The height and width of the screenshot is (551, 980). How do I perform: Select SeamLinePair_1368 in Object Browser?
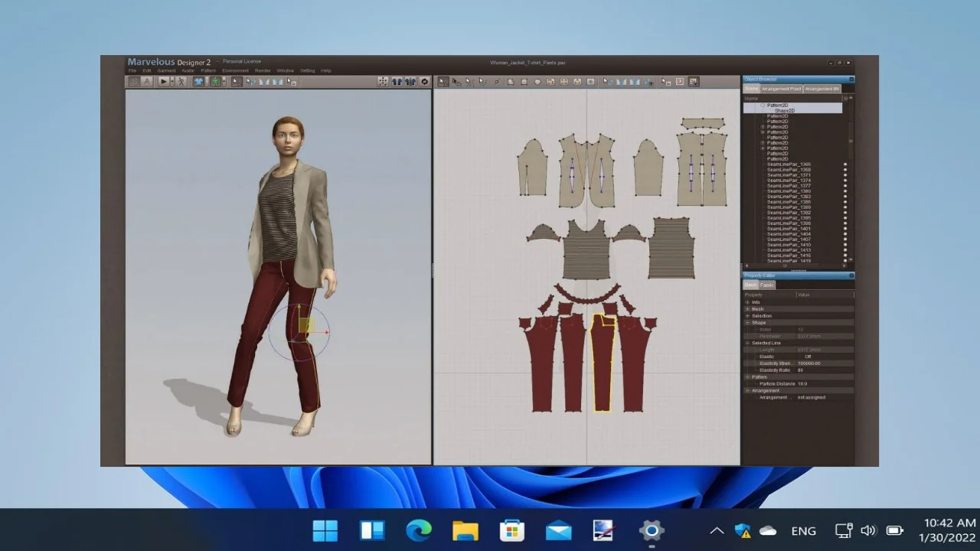789,169
